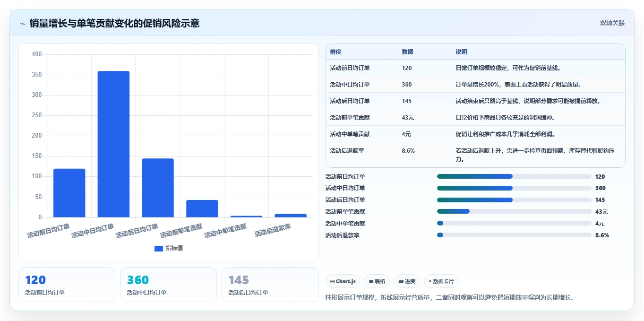This screenshot has width=644, height=321.
Task: Click the x-axis label 活动后退款率 under the chart
Action: 273,231
